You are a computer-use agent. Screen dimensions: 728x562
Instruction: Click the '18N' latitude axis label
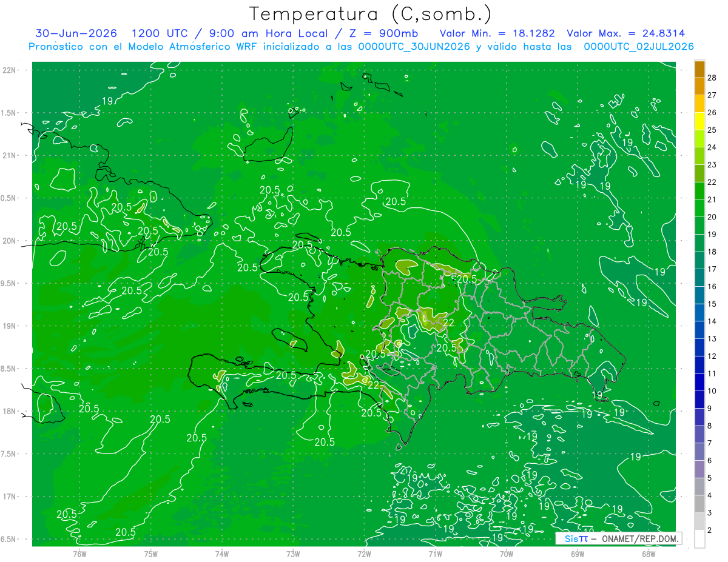(x=9, y=411)
